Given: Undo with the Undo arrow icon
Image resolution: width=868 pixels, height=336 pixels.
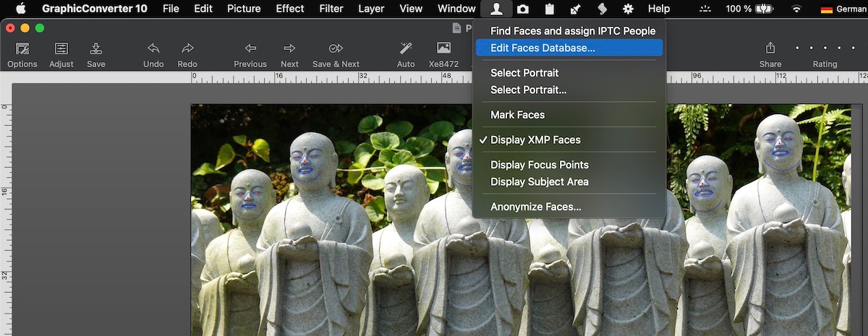Looking at the screenshot, I should [x=153, y=49].
